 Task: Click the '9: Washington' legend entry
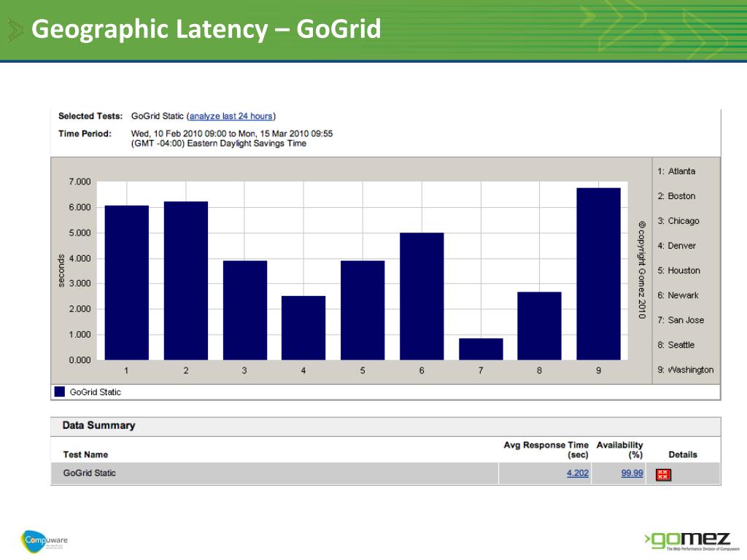[686, 370]
